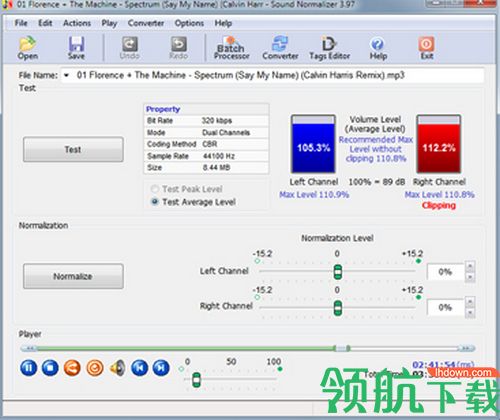The height and width of the screenshot is (420, 500).
Task: Click the red Clipping warning text
Action: [439, 205]
